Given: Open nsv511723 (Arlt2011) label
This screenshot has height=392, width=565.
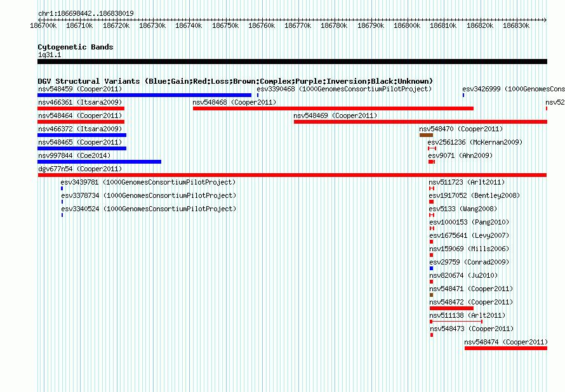Looking at the screenshot, I should [x=467, y=182].
